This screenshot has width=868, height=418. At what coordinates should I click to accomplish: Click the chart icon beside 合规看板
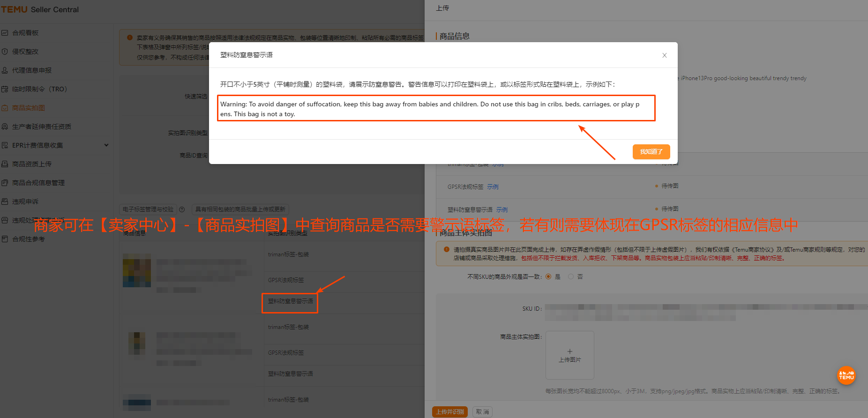pos(5,33)
